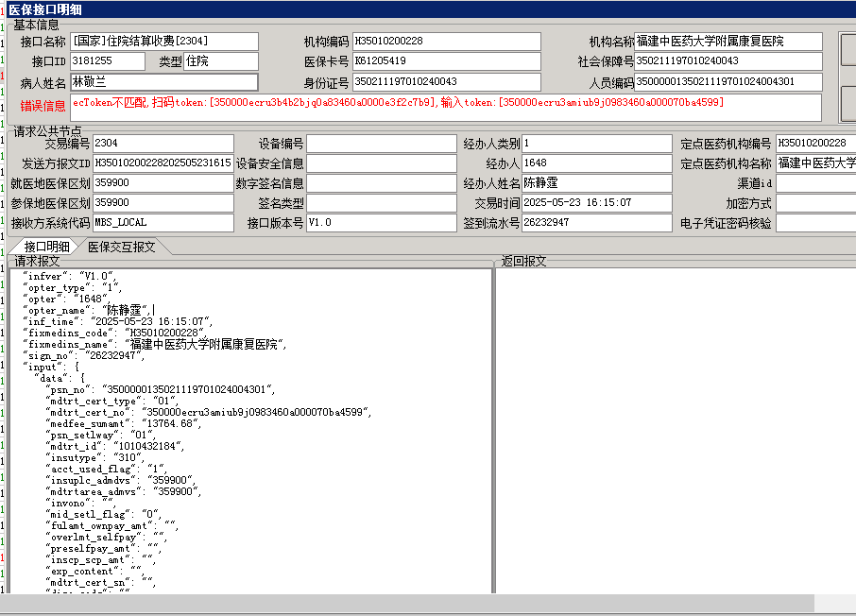
Task: Focus the empty 加密方式 field
Action: point(815,202)
